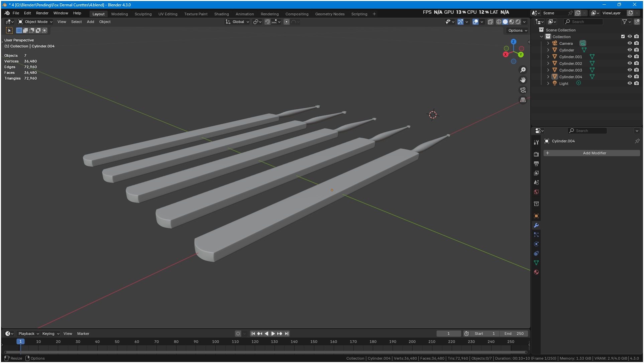Click the pan hand viewport icon

coord(523,80)
